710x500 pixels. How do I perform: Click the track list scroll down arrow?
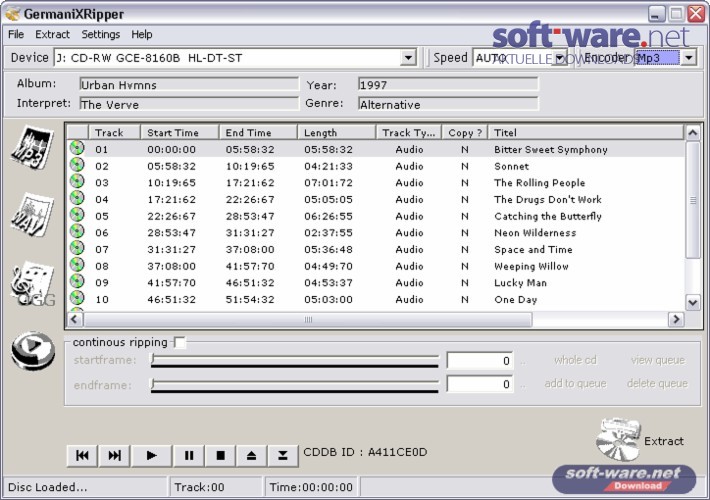point(693,302)
